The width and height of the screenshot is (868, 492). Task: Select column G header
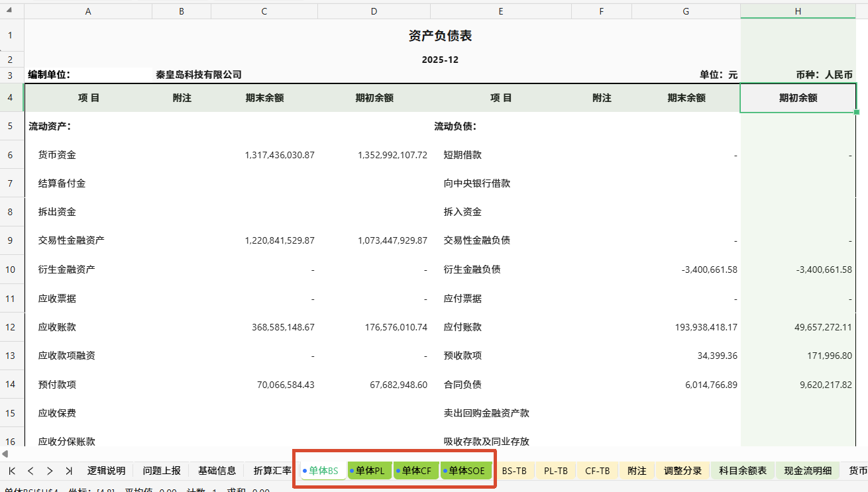pyautogui.click(x=686, y=11)
